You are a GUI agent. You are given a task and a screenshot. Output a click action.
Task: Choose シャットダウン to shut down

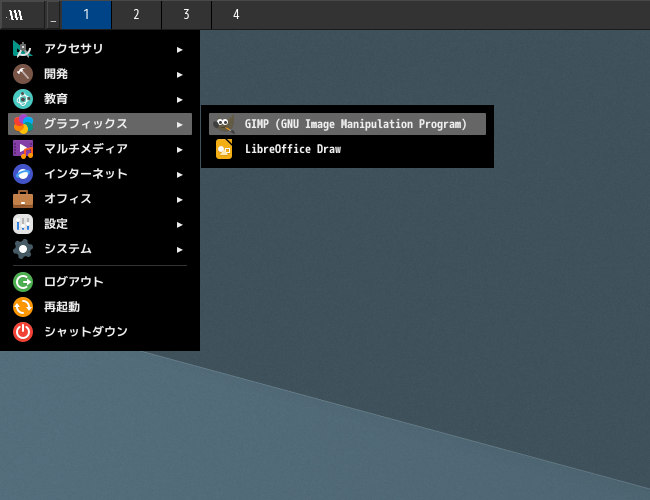[100, 332]
